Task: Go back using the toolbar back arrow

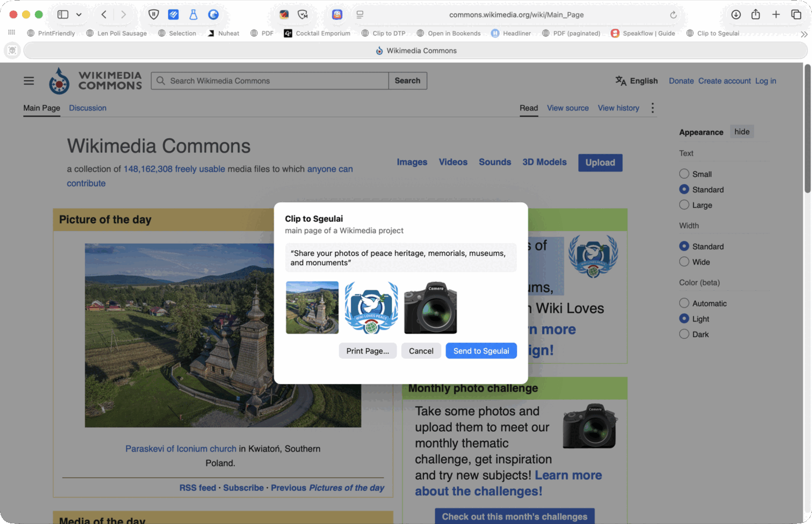Action: pos(104,15)
